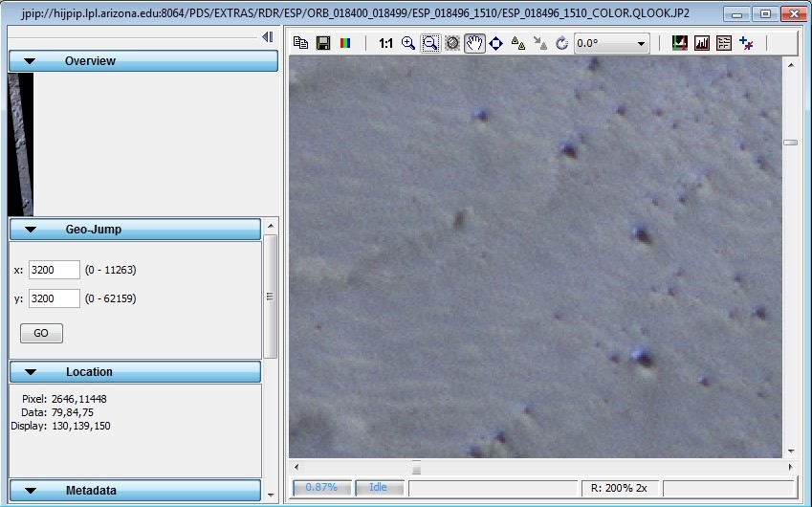Image resolution: width=812 pixels, height=507 pixels.
Task: Click the x coordinate input field
Action: tap(55, 270)
